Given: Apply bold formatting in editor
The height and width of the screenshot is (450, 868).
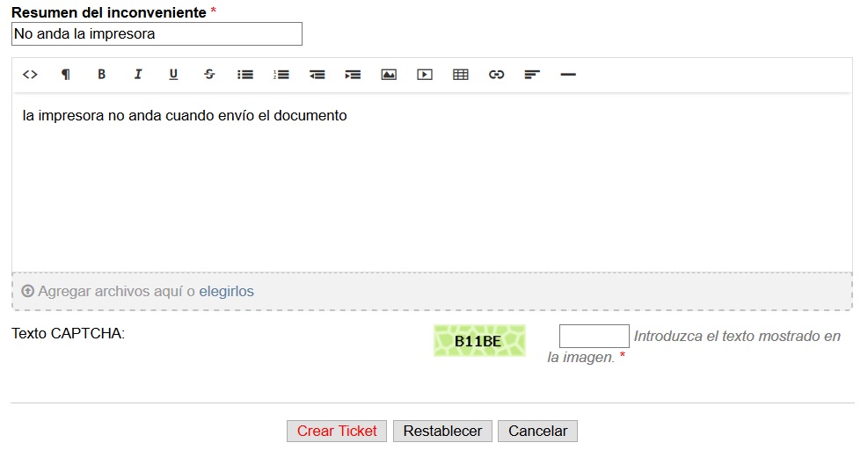Looking at the screenshot, I should click(101, 75).
